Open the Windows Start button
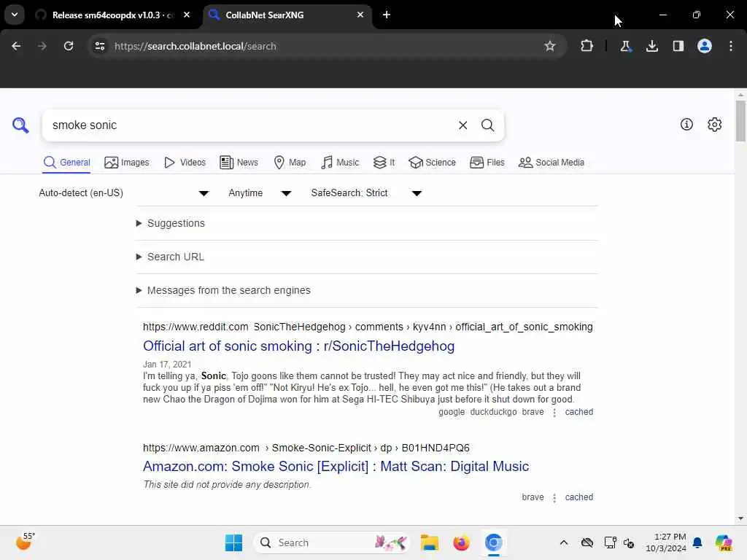Viewport: 747px width, 560px height. coord(233,542)
